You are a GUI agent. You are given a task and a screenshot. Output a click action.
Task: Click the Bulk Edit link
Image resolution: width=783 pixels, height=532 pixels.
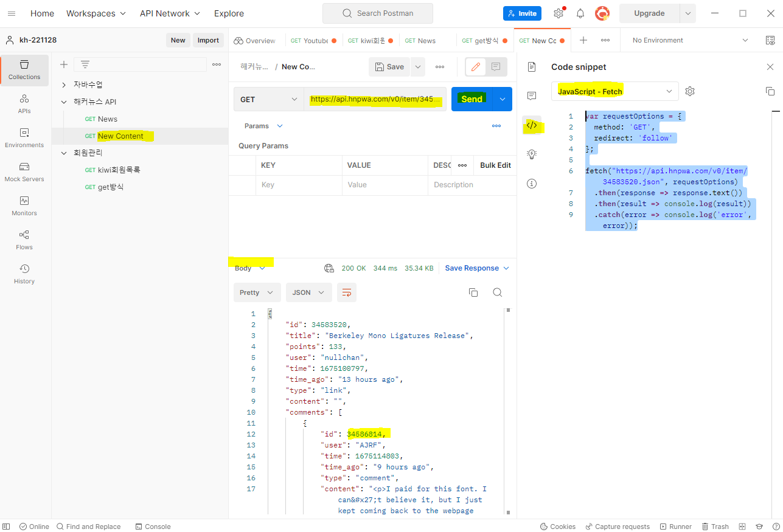pyautogui.click(x=495, y=165)
